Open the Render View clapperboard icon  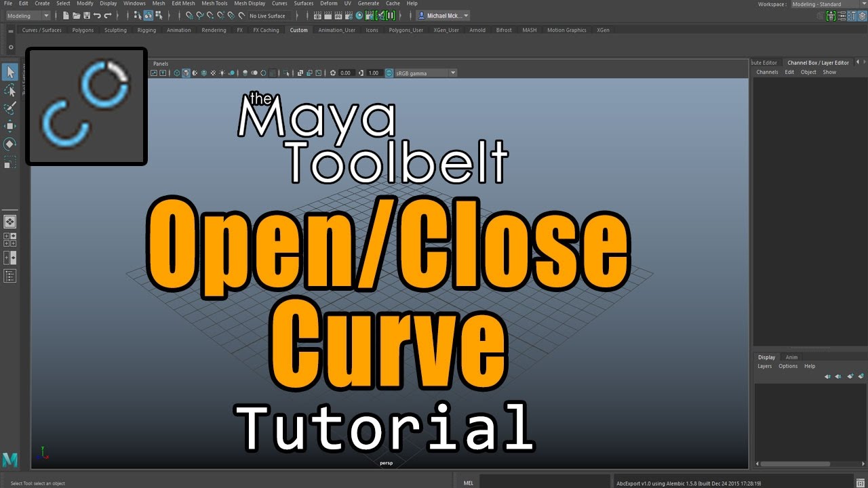click(x=317, y=16)
